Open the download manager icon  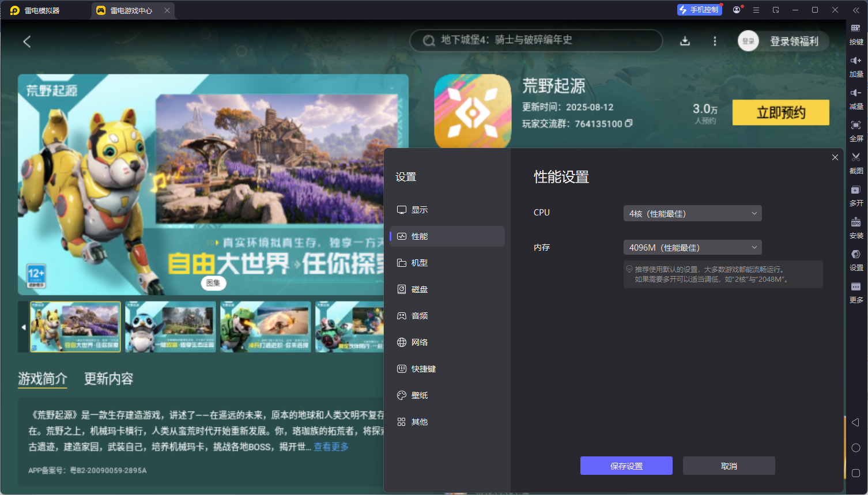pyautogui.click(x=685, y=41)
